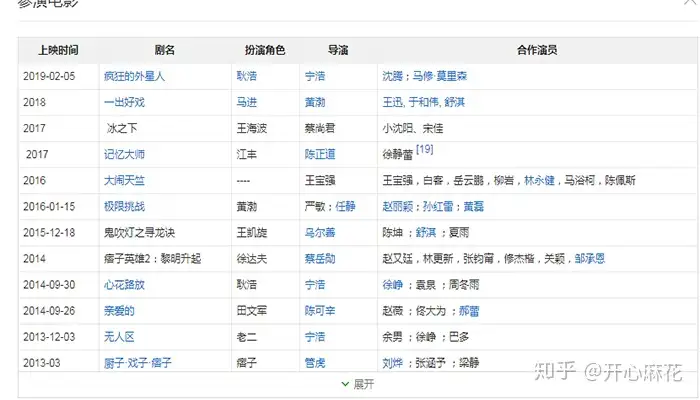Click the 记忆大师 movie link
Viewport: 700px width, 400px height.
pos(124,154)
